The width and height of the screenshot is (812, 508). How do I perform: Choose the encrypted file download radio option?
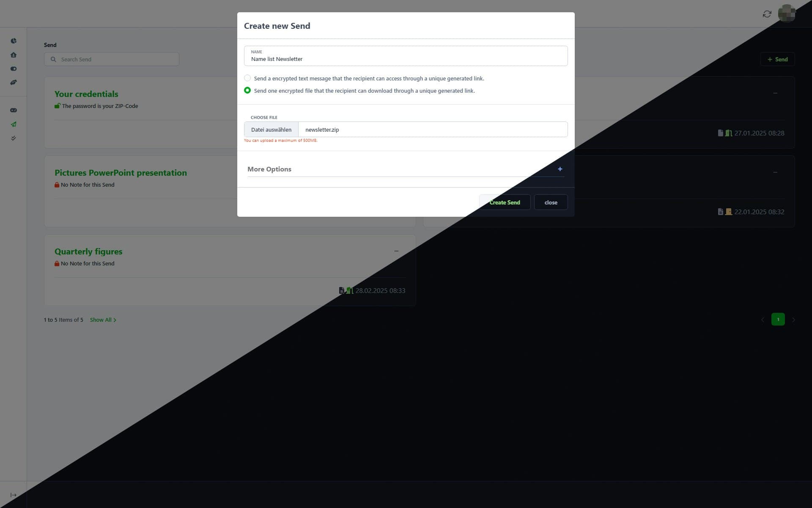coord(247,90)
